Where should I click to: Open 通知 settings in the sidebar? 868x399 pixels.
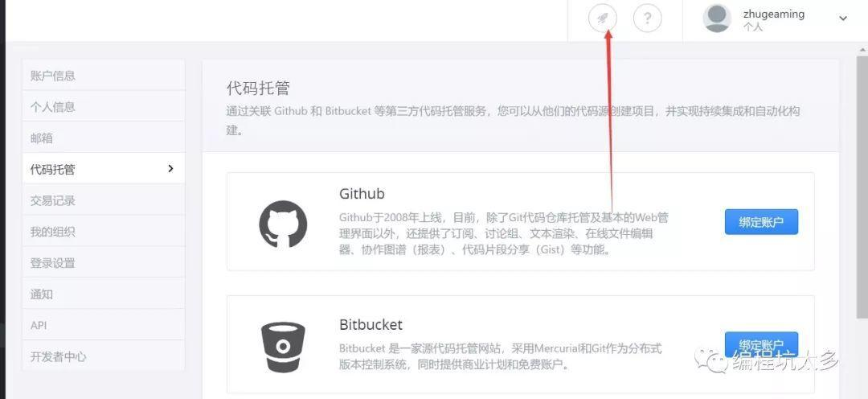[104, 294]
